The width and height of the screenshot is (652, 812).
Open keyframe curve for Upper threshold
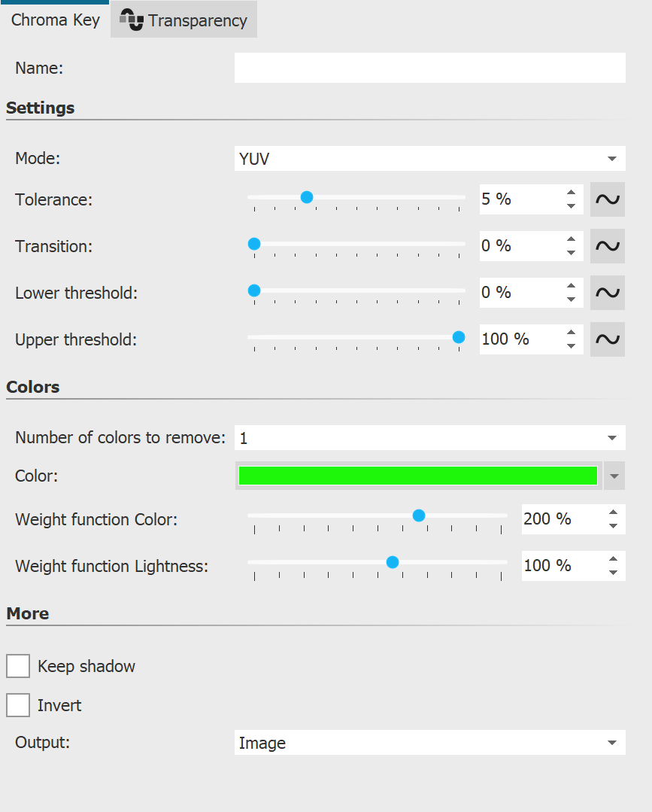pos(607,339)
